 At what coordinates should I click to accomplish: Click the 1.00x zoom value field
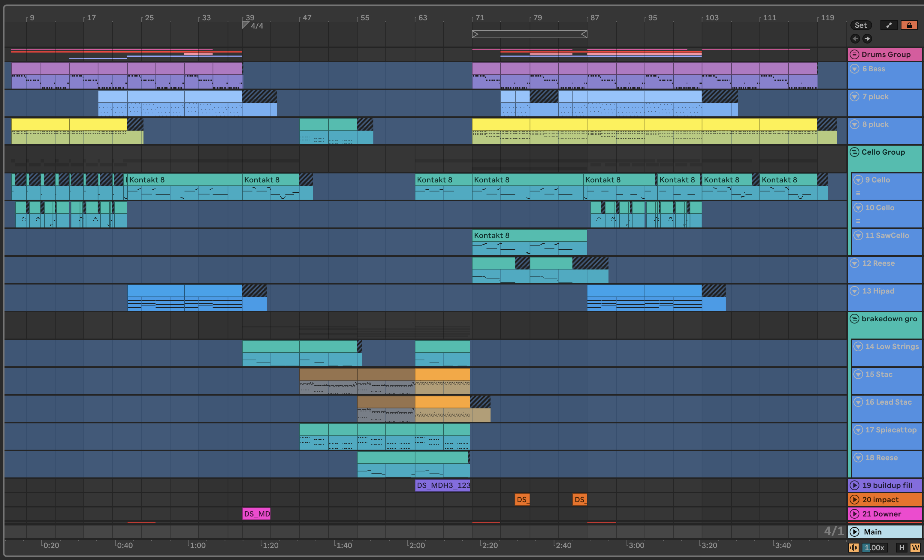click(874, 548)
